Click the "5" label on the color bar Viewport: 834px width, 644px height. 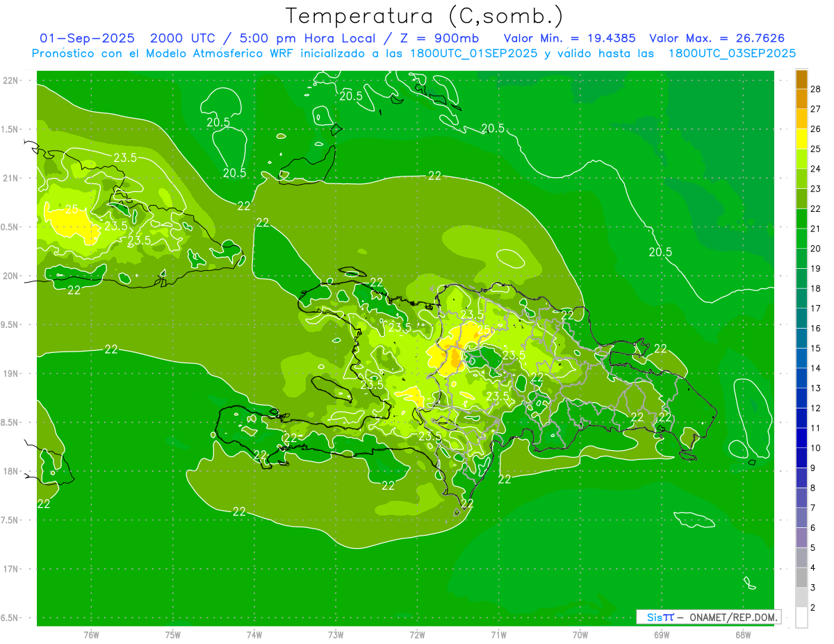coord(813,548)
